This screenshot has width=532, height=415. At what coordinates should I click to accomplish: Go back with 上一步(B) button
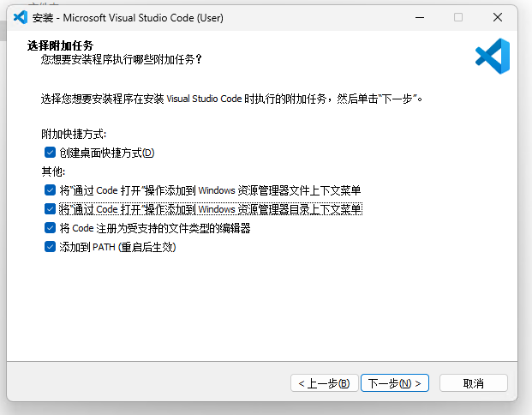coord(325,383)
